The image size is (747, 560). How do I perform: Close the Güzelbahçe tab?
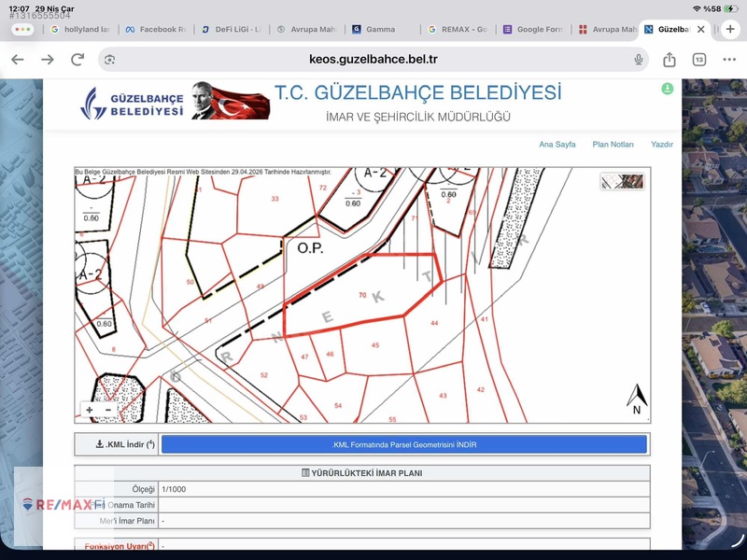[701, 29]
